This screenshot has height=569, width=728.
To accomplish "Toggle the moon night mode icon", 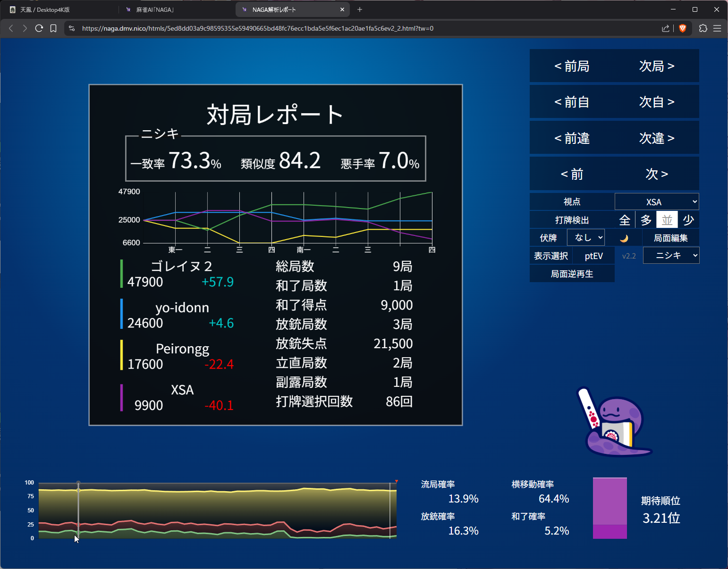I will tap(624, 238).
